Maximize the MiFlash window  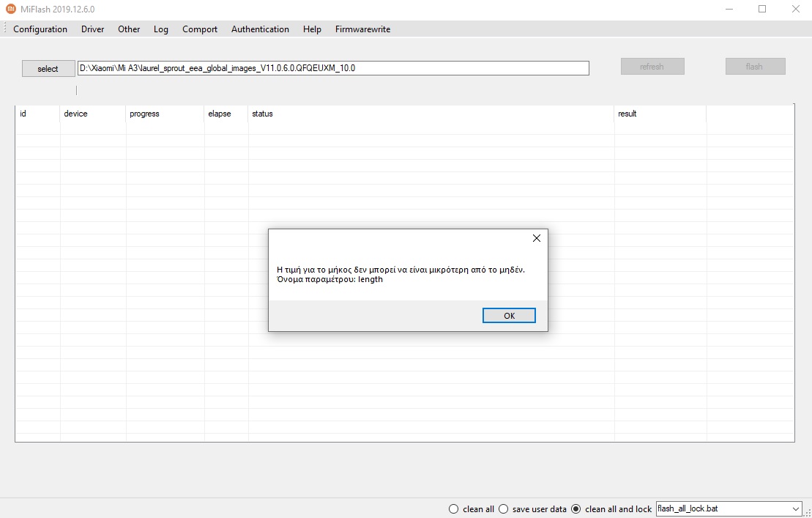pos(762,10)
